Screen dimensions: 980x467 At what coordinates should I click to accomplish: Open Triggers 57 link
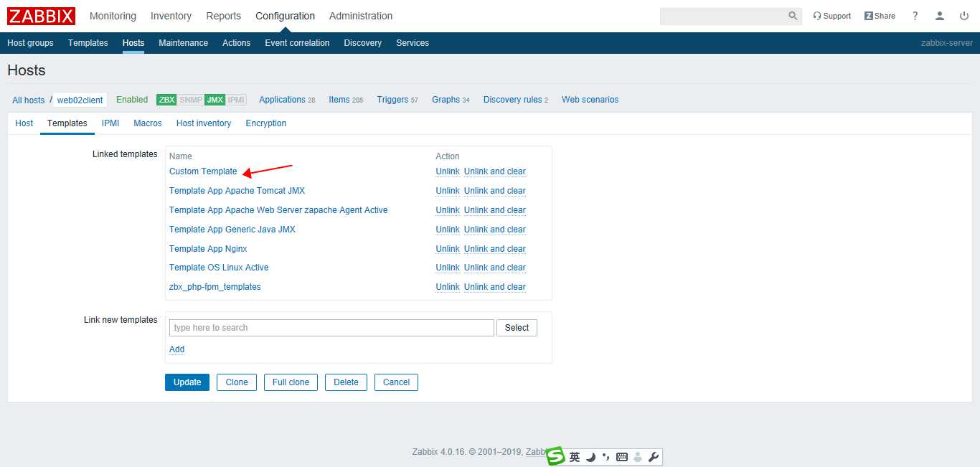click(x=397, y=100)
